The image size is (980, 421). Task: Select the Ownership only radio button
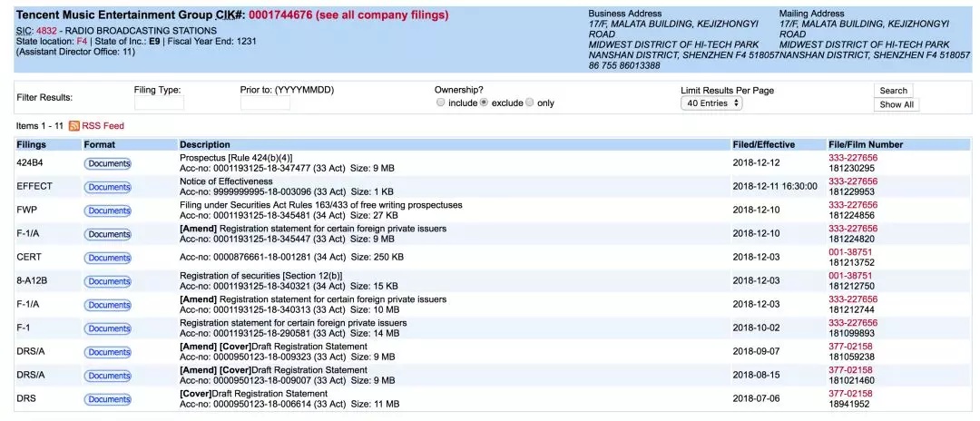click(530, 103)
